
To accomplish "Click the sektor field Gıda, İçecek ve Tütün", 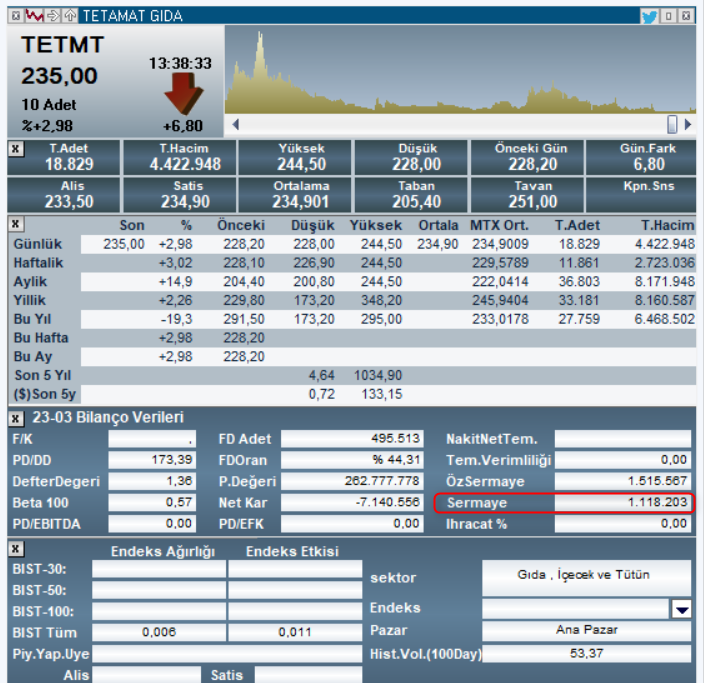I will point(586,577).
